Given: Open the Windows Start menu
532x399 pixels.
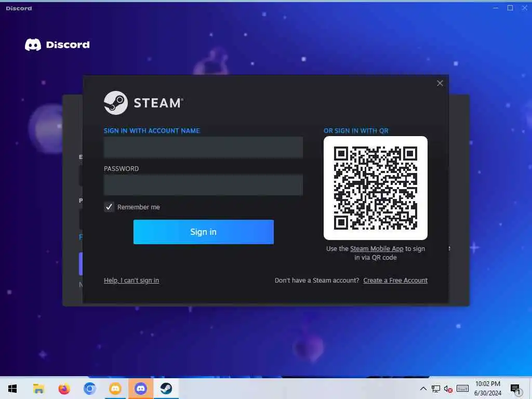Looking at the screenshot, I should tap(12, 389).
